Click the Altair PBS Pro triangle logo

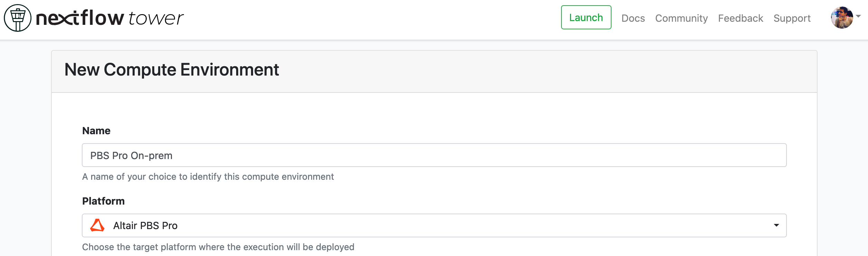(97, 225)
